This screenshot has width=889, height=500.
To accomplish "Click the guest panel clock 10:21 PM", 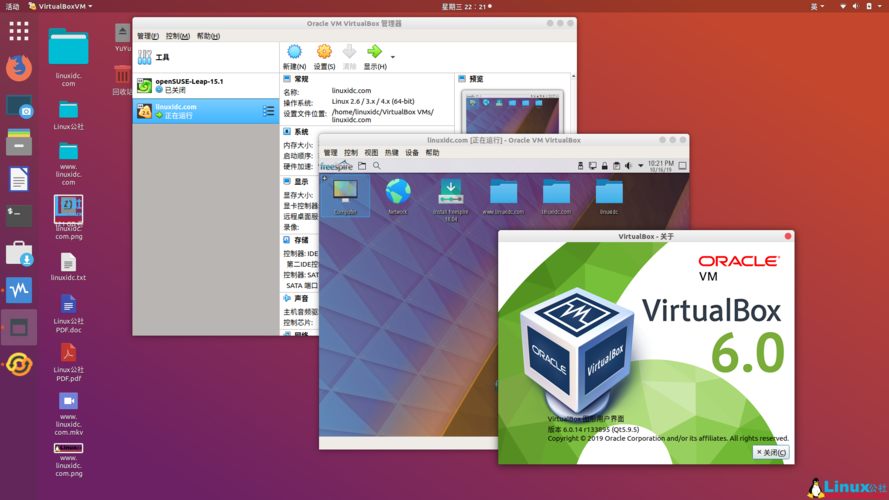I will pyautogui.click(x=661, y=166).
